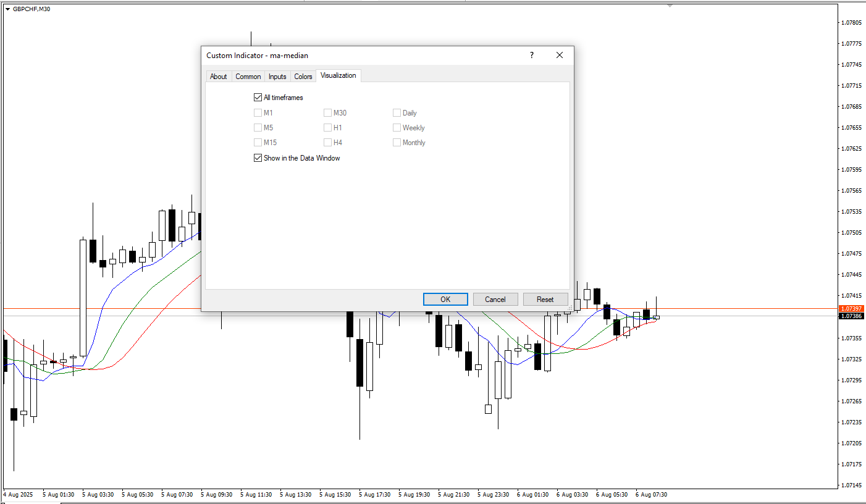The height and width of the screenshot is (504, 866).
Task: Click the orange 1.07397 price label
Action: [851, 308]
